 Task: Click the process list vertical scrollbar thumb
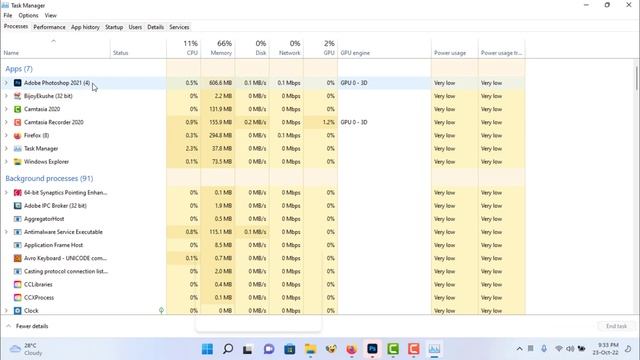tap(636, 78)
